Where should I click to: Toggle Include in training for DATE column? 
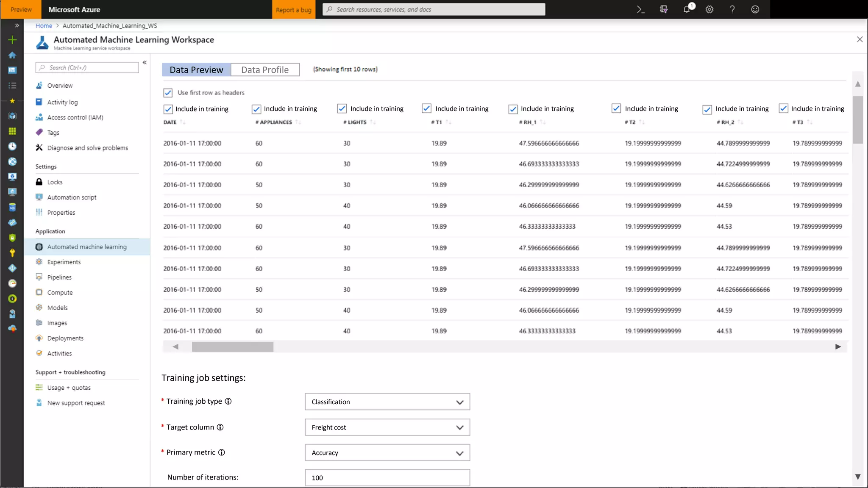pos(168,109)
